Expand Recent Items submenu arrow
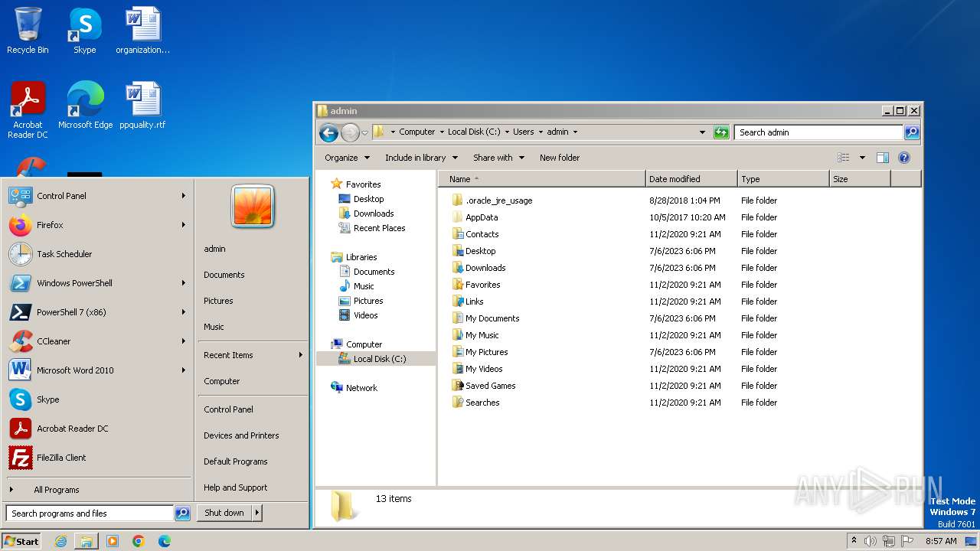Screen dimensions: 980x551 pyautogui.click(x=301, y=355)
